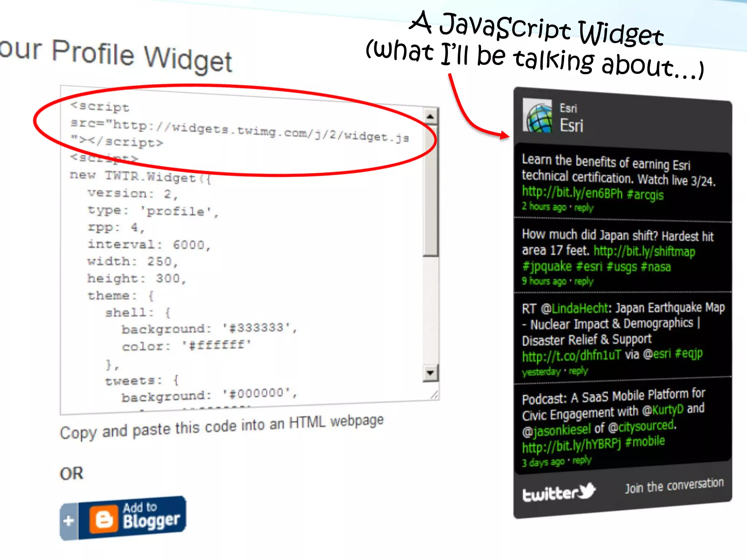Click the #nasa hashtag

656,267
